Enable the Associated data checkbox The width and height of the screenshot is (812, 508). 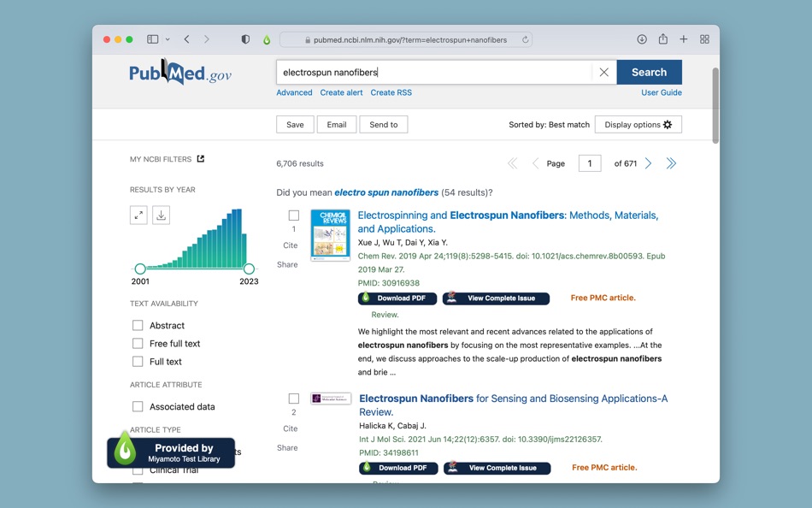tap(138, 406)
